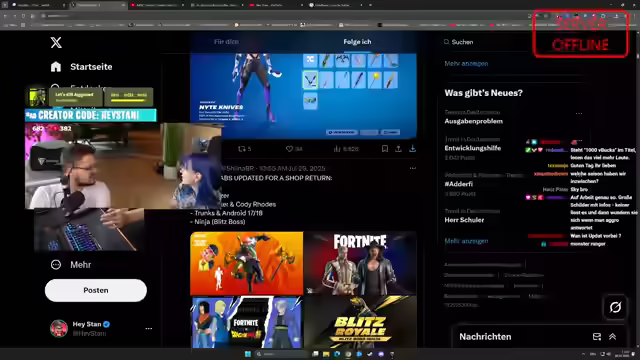
Task: Like the tweet with heart icon
Action: 289,149
